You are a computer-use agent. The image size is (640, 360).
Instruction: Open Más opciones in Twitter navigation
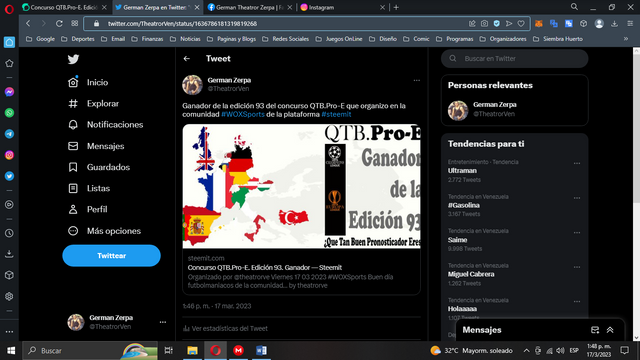[x=104, y=231]
